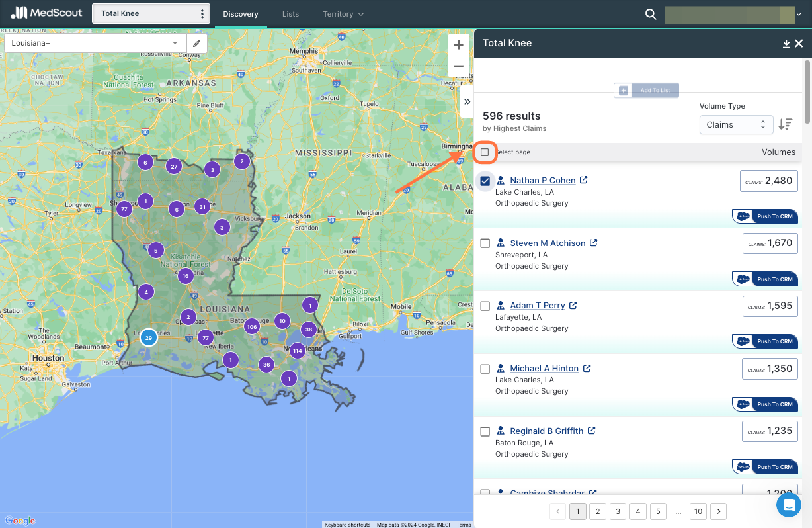Zoom out on the map

[458, 66]
